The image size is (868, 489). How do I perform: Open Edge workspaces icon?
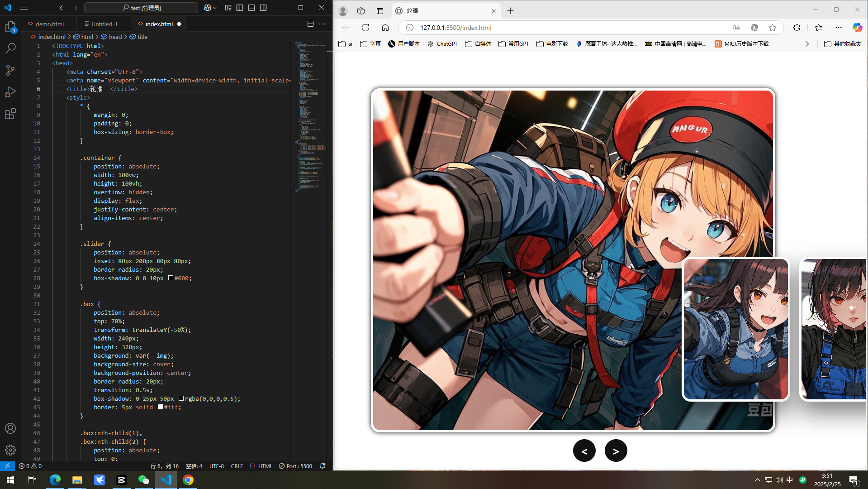point(361,11)
